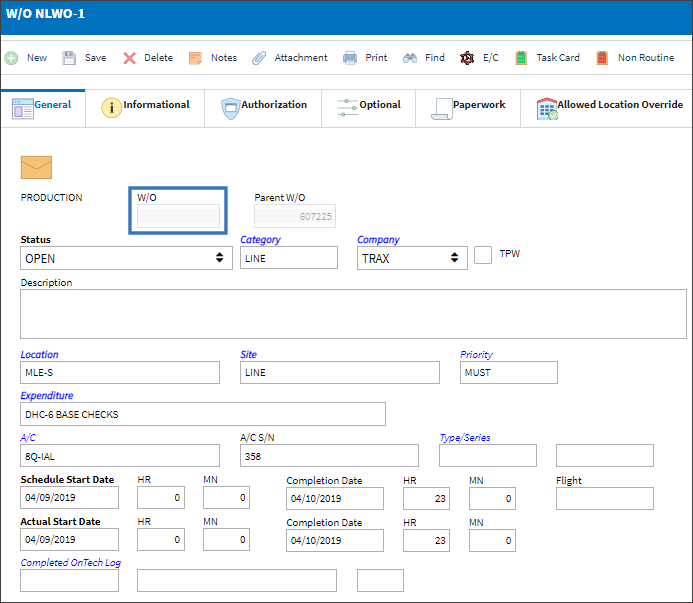The height and width of the screenshot is (603, 693).
Task: Open the Status dropdown showing OPEN
Action: 126,258
